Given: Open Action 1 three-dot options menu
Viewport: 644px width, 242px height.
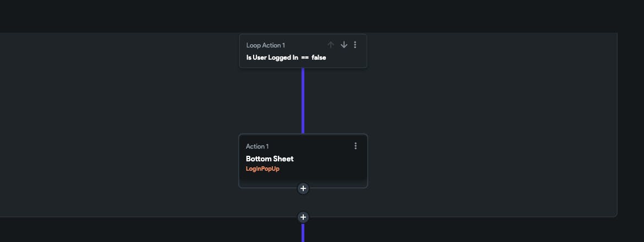Looking at the screenshot, I should [x=355, y=146].
